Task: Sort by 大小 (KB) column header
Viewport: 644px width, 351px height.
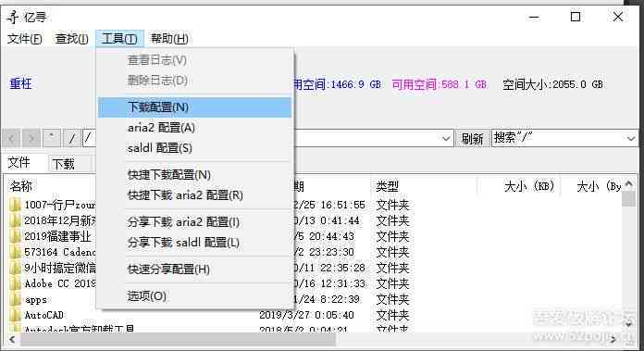Action: click(x=529, y=186)
